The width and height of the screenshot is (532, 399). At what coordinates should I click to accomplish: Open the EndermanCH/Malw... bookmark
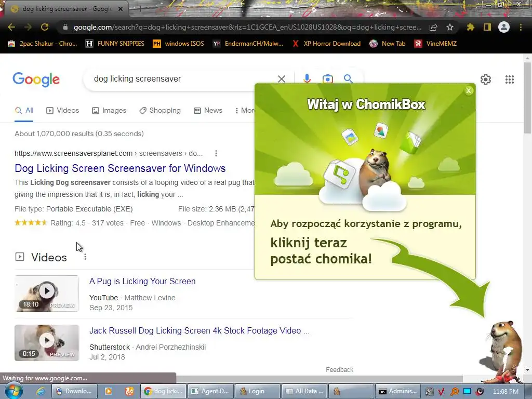pyautogui.click(x=248, y=44)
